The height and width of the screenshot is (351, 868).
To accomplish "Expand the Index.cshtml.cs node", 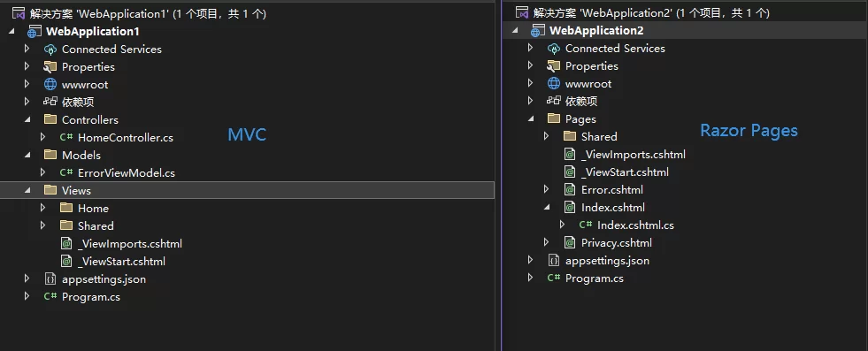I will click(563, 225).
